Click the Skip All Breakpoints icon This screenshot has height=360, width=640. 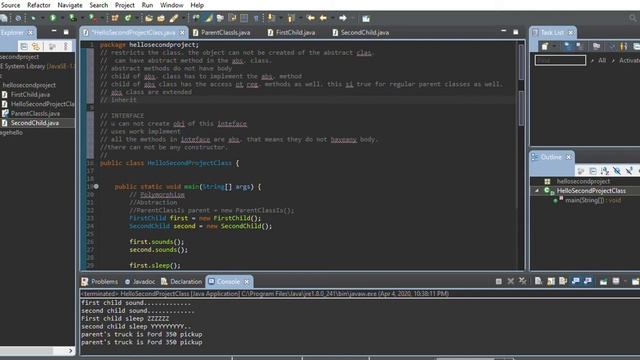[18, 18]
